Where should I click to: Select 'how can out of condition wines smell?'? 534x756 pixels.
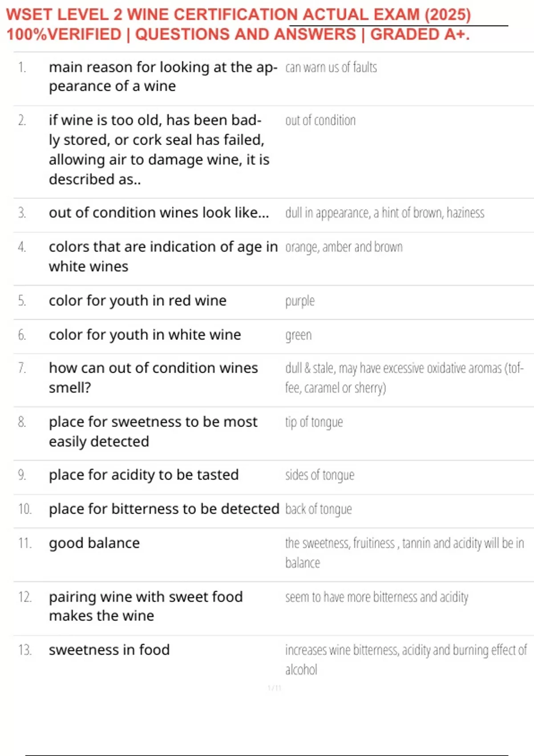point(154,378)
